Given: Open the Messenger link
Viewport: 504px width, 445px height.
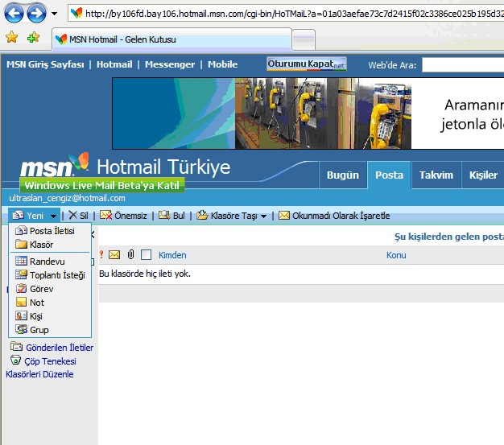Looking at the screenshot, I should [170, 64].
